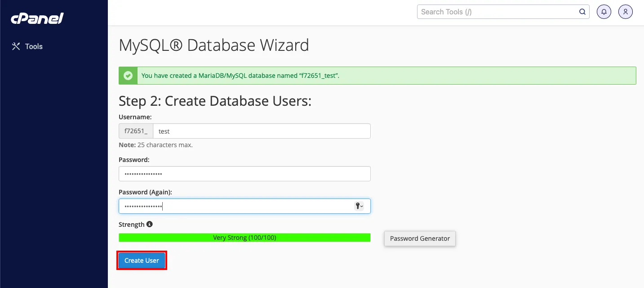The width and height of the screenshot is (644, 288).
Task: Click the Password (Again) field
Action: coord(244,206)
